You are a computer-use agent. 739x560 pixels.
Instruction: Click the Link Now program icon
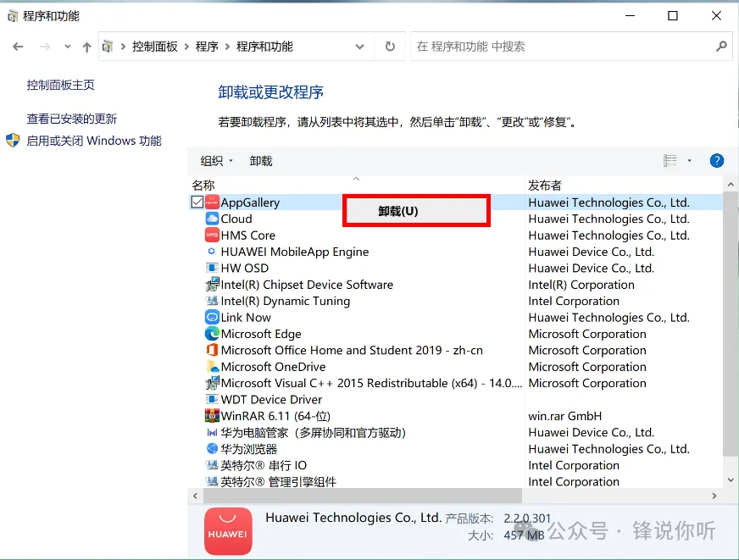(x=212, y=318)
